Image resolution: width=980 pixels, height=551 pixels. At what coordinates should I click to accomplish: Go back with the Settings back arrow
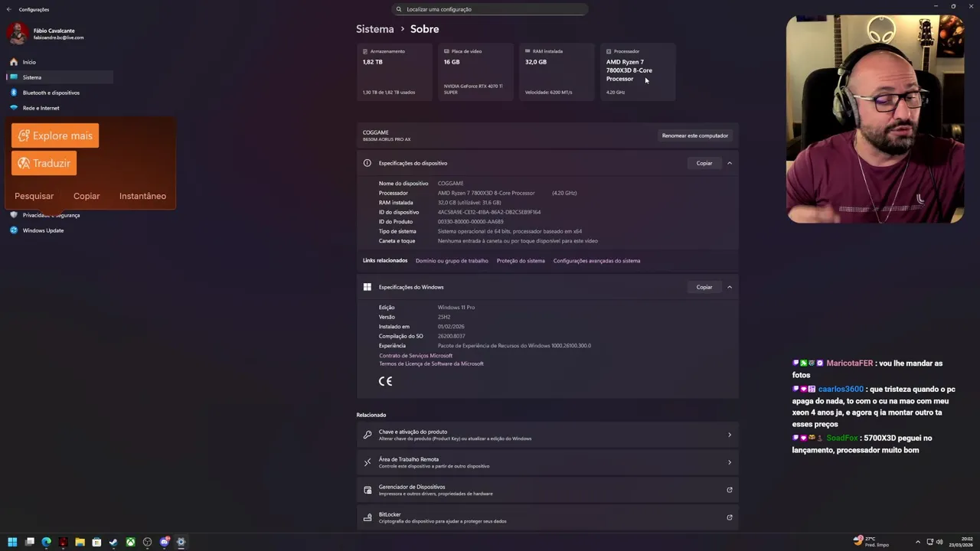click(8, 9)
